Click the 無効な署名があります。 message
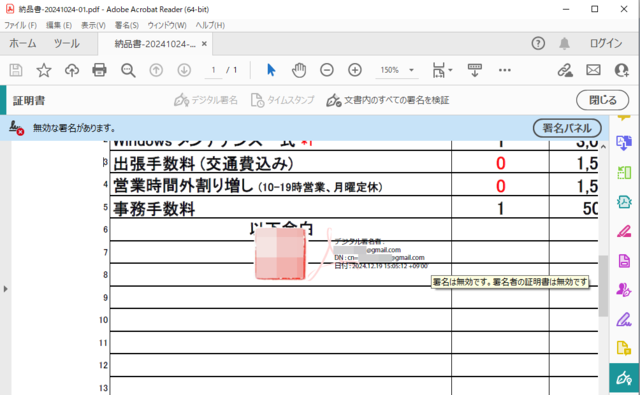Image resolution: width=640 pixels, height=395 pixels. [74, 128]
